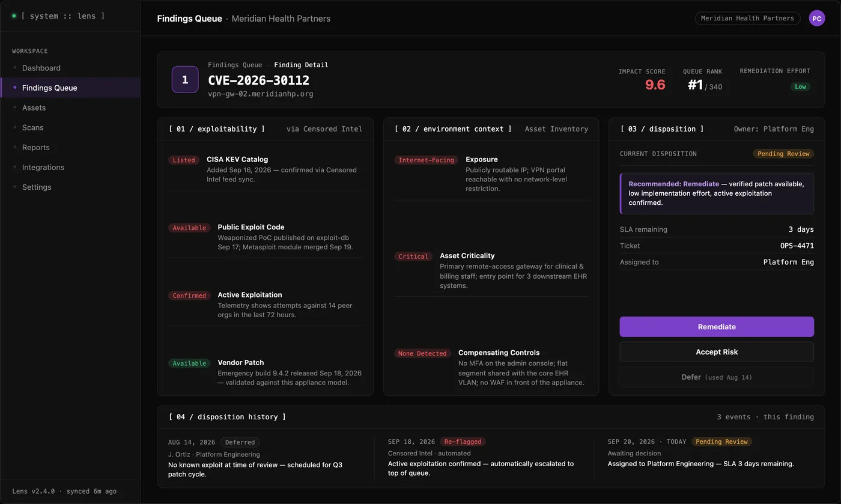Click the Asset Inventory source label
Viewport: 841px width, 504px height.
coord(556,129)
